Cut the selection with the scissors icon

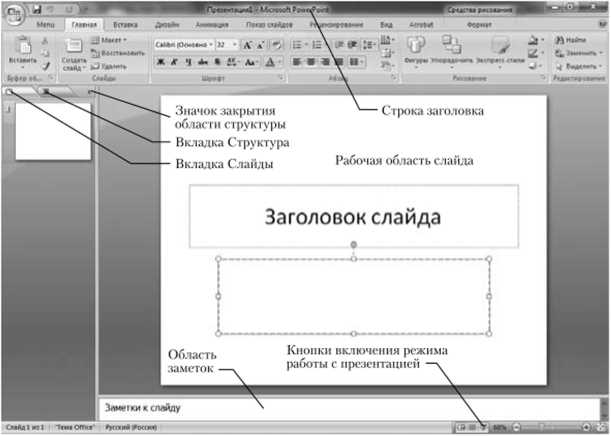point(45,41)
